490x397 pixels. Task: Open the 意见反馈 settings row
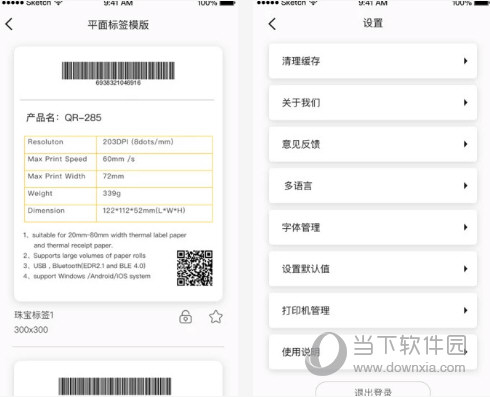[373, 144]
